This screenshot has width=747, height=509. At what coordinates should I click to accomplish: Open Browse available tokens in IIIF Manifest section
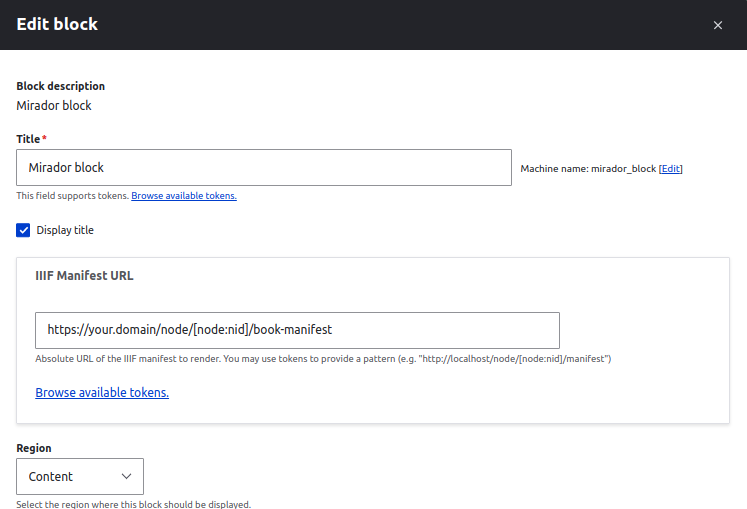[102, 392]
